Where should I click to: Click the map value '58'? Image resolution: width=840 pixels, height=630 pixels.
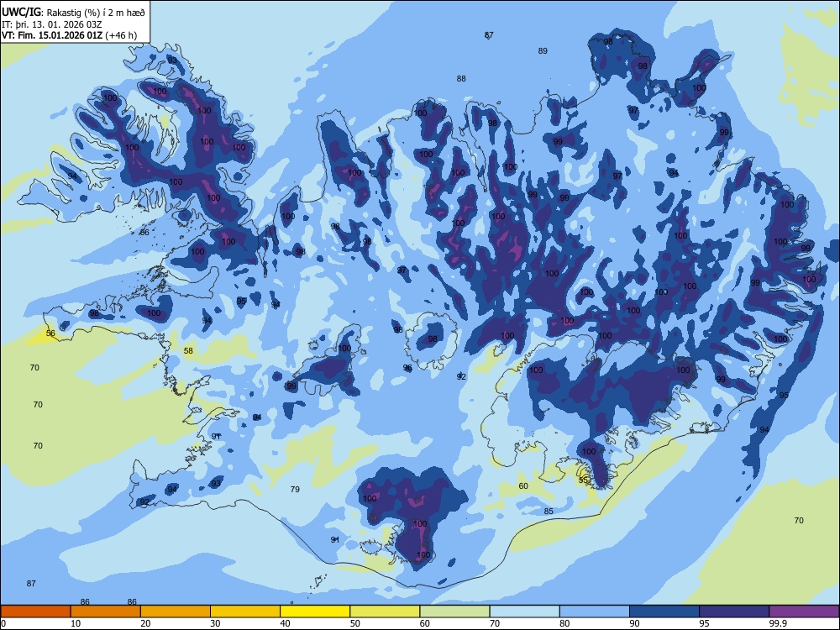point(188,351)
